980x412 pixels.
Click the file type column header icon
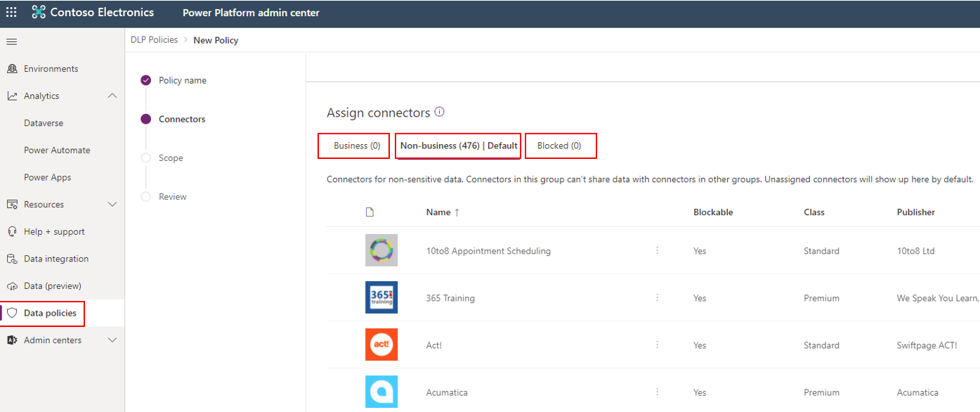tap(370, 212)
